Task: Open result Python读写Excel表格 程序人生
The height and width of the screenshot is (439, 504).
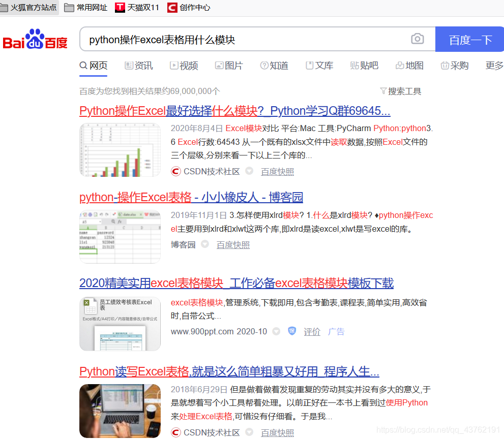Action: [229, 371]
